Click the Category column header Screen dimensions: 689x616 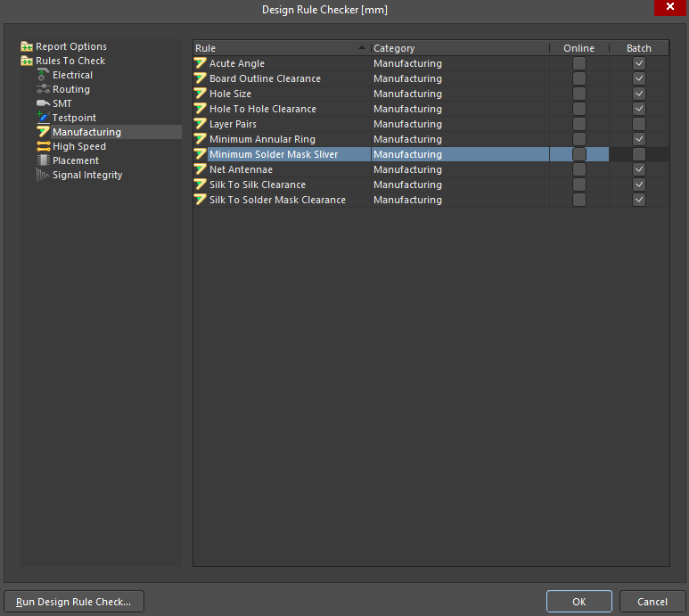458,48
